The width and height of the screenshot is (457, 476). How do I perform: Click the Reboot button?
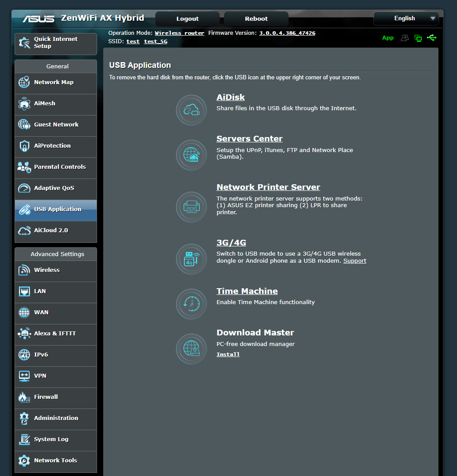point(256,19)
